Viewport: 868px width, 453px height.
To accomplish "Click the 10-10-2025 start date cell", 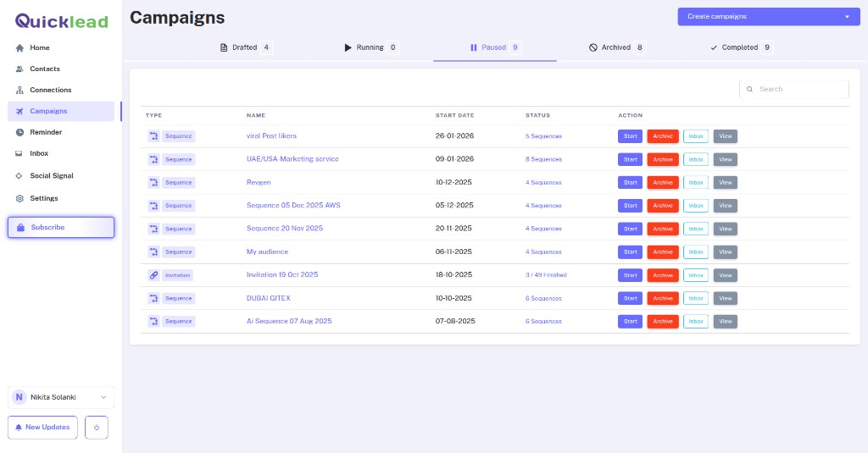I will coord(453,298).
